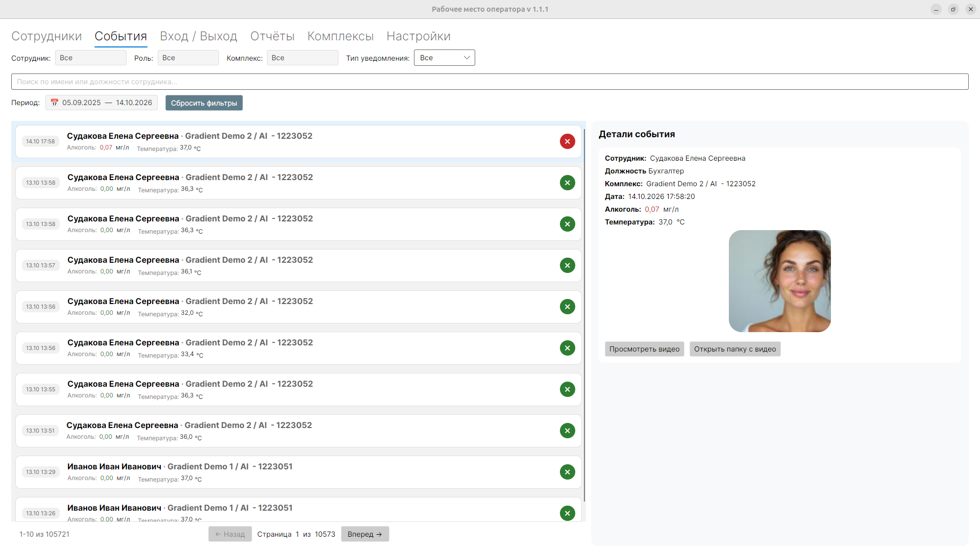Open the Отчёты tab
Viewport: 980px width, 551px height.
(x=272, y=36)
